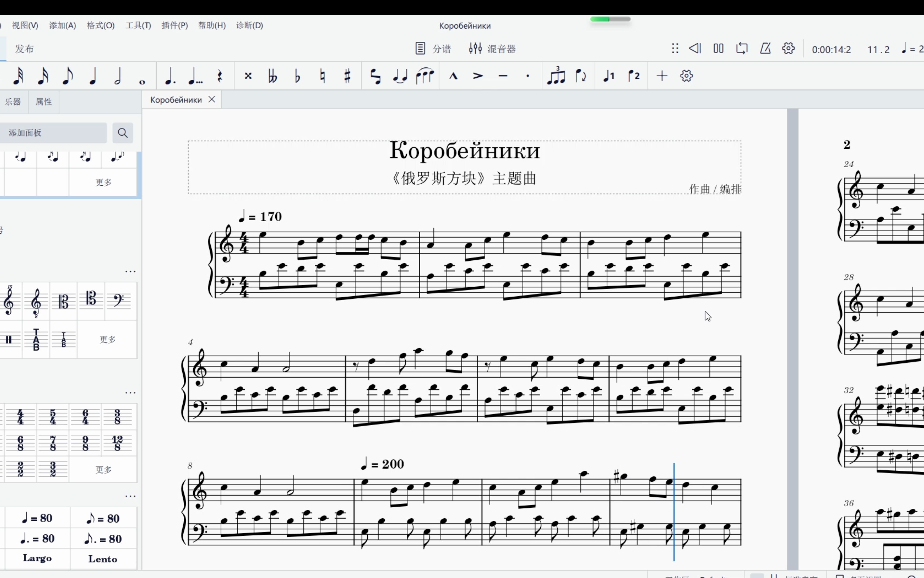This screenshot has height=578, width=924.
Task: Add staccato articulation
Action: pos(528,76)
